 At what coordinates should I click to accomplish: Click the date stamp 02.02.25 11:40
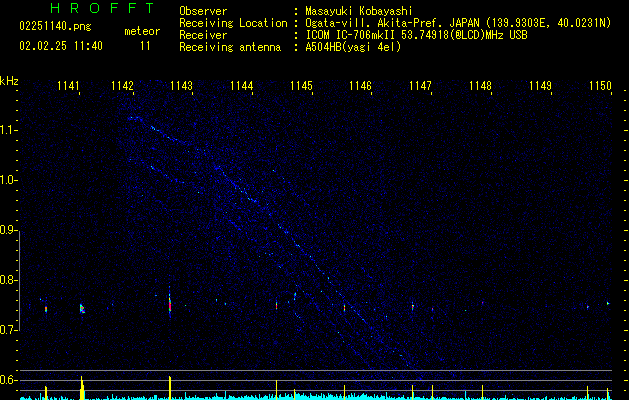(x=61, y=46)
